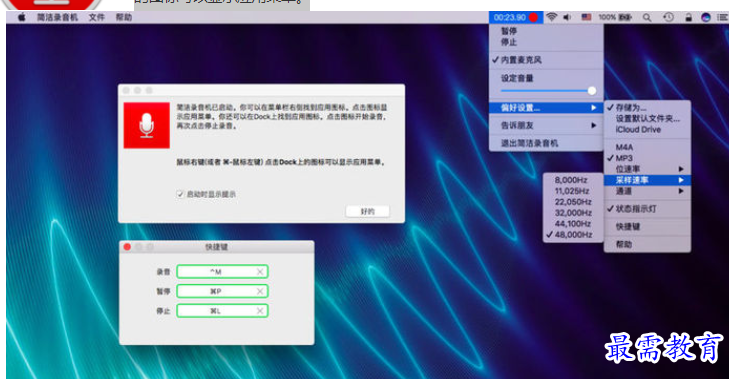This screenshot has width=729, height=379.
Task: Click the 设定音量 label
Action: pos(517,78)
